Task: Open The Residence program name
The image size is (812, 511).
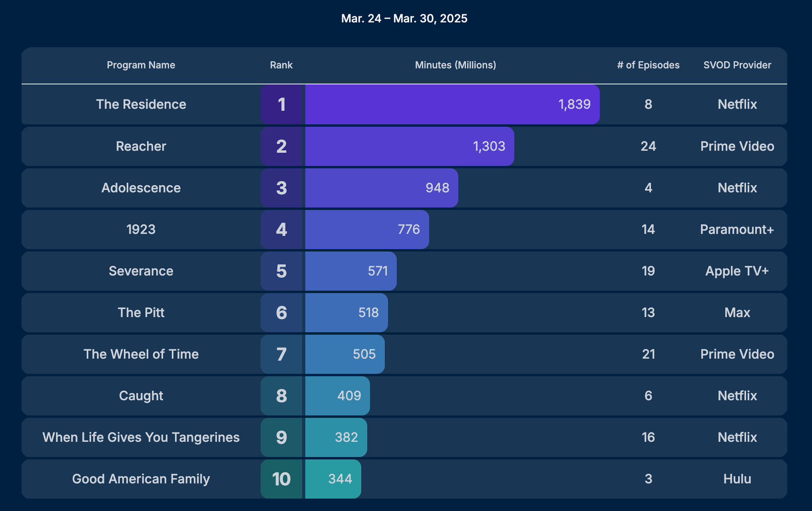Action: pyautogui.click(x=141, y=104)
